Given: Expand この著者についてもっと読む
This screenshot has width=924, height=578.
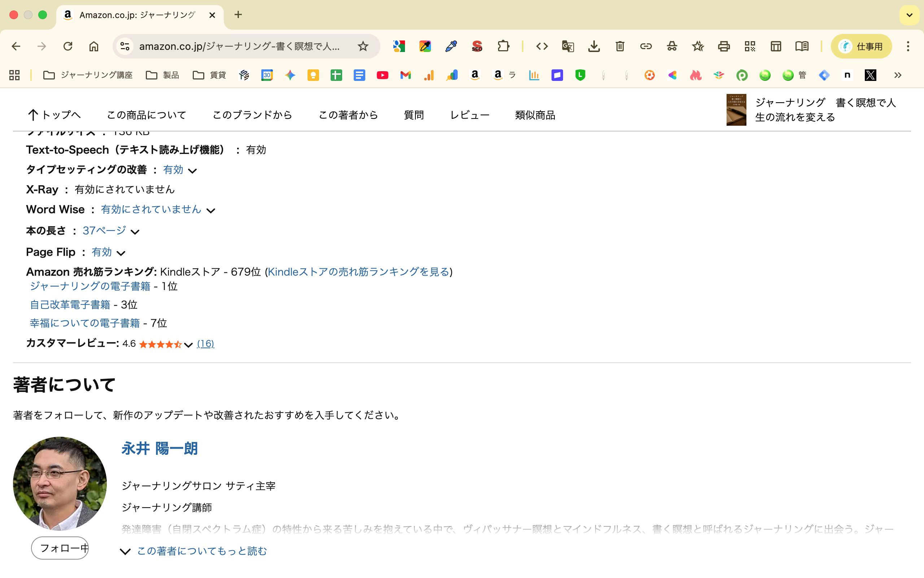Looking at the screenshot, I should [x=202, y=551].
